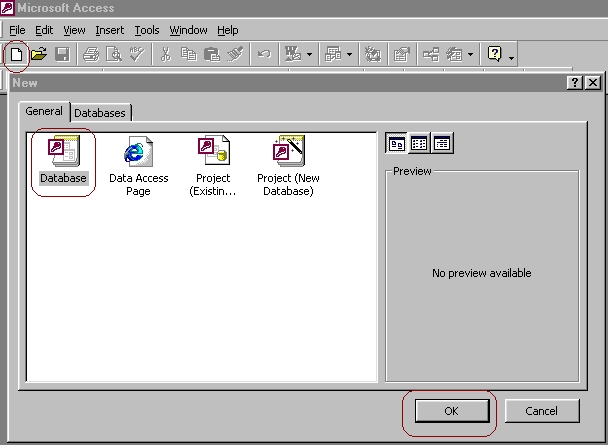
Task: Click the OfficeLinks toolbar icon
Action: tap(293, 54)
